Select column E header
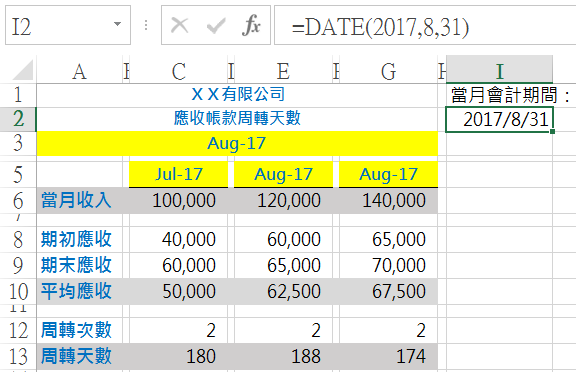576x372 pixels. (283, 70)
